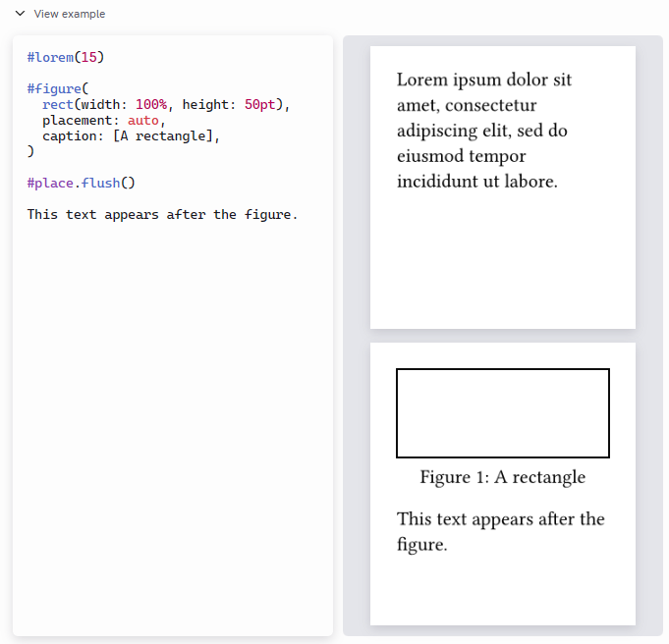Click the black outlined rectangle in preview

tap(502, 413)
